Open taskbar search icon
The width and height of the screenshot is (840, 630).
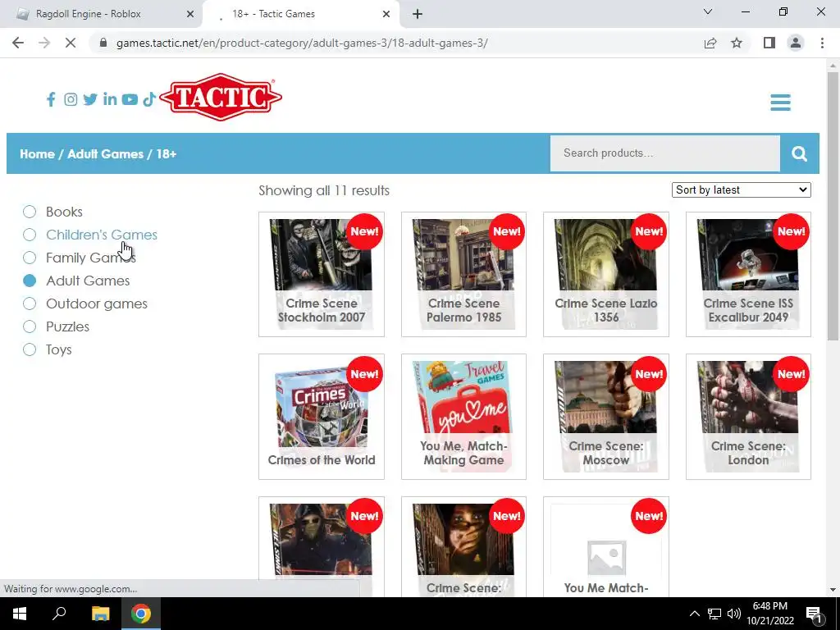click(59, 614)
